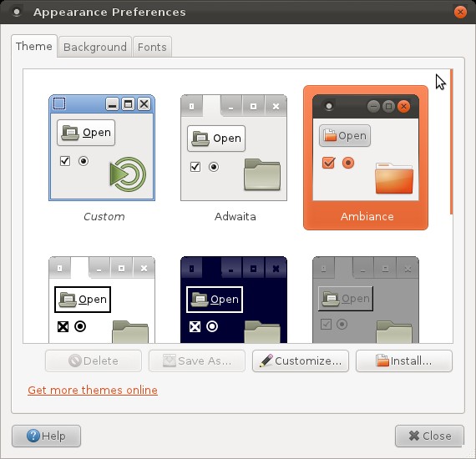The width and height of the screenshot is (476, 459).
Task: Click the Close button at the bottom
Action: [429, 436]
